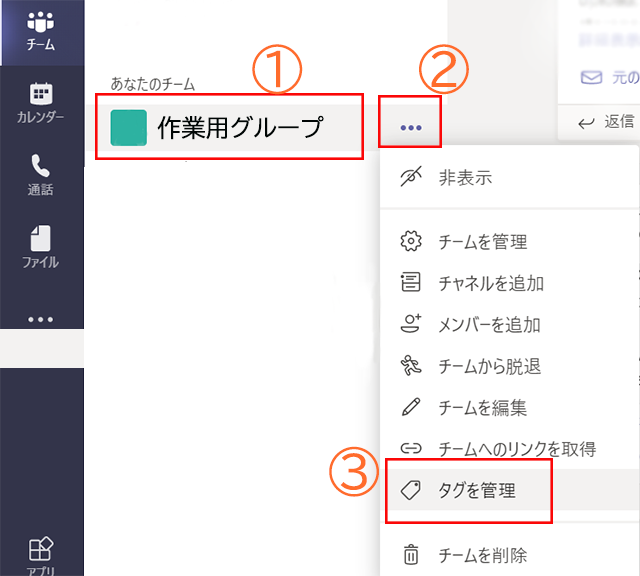This screenshot has height=576, width=640.
Task: Select タグを管理 menu entry
Action: 509,490
